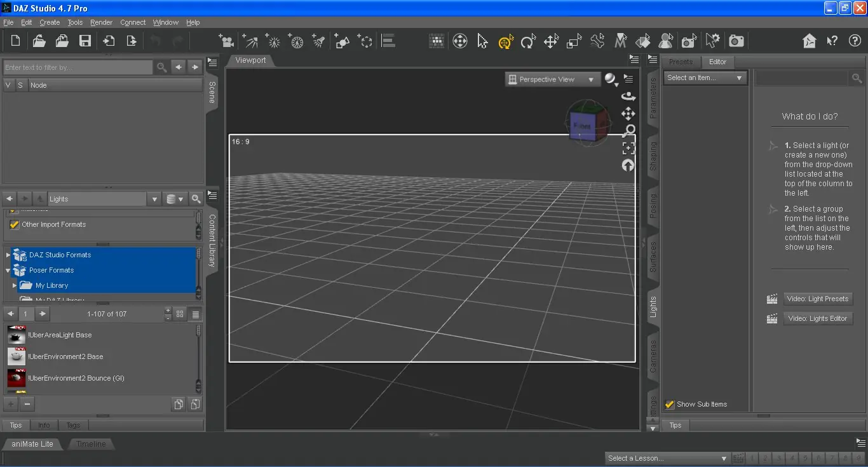Select the Node Selection tool
The image size is (868, 467).
[x=482, y=40]
